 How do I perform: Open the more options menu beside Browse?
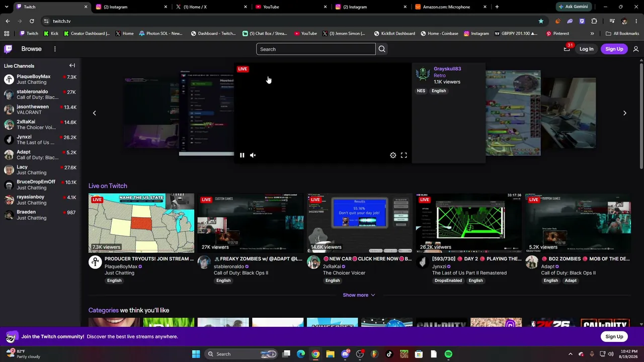coord(55,49)
